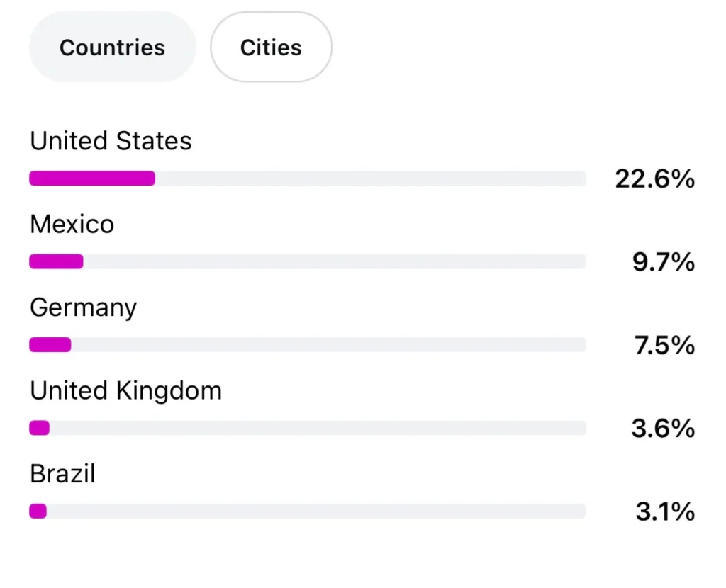Click the United Kingdom magenta bar
Viewport: 726px width, 588px height.
[x=40, y=428]
